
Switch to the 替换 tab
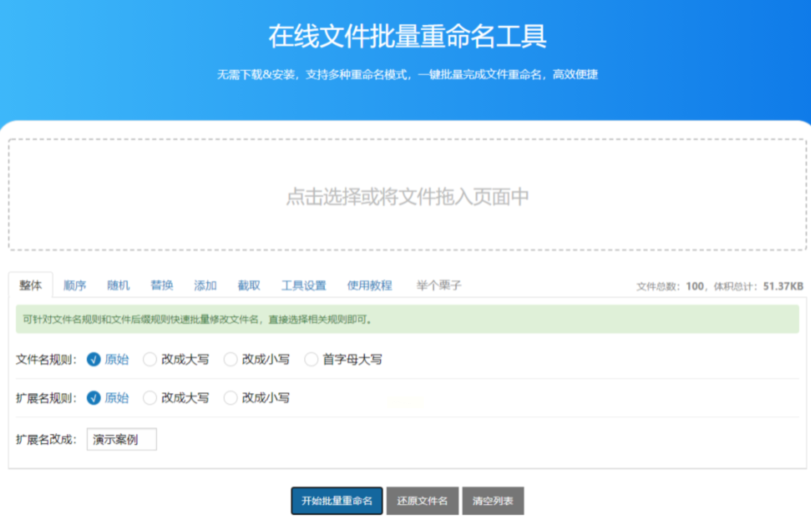click(x=162, y=286)
